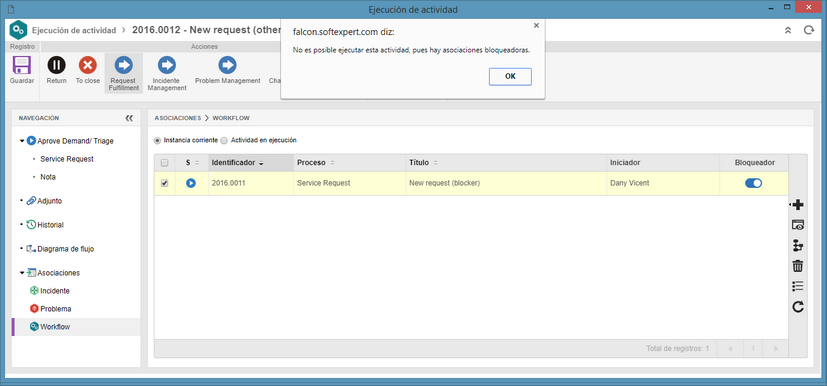Screen dimensions: 827x386
Task: Click the blue play status icon in row 2016.0011
Action: (191, 183)
